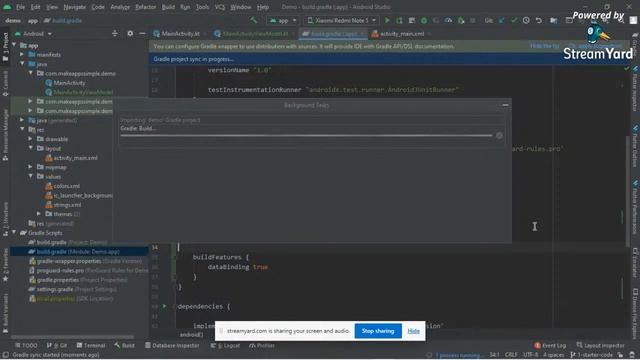Open the Build tool window
Viewport: 640px width, 360px height.
[124, 345]
